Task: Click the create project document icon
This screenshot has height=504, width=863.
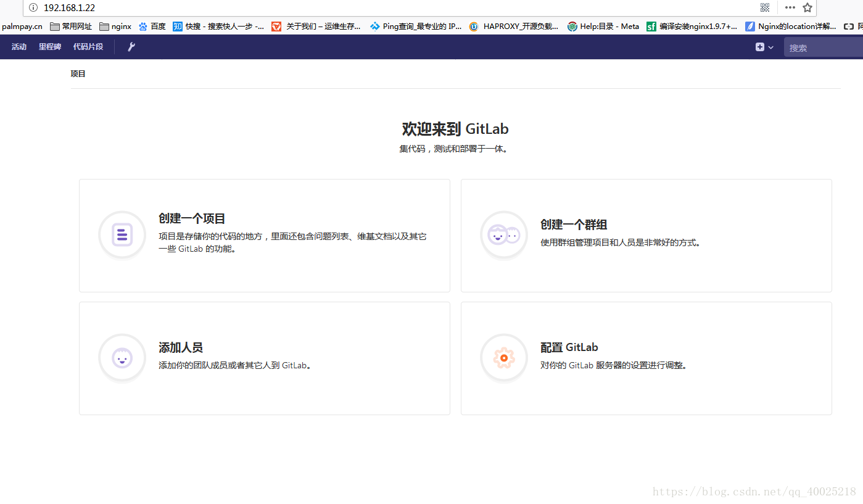Action: click(122, 234)
